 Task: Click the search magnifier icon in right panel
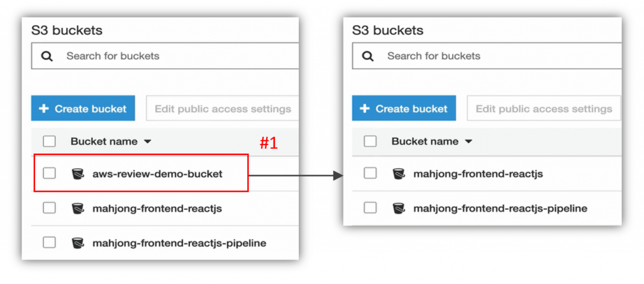pos(368,56)
